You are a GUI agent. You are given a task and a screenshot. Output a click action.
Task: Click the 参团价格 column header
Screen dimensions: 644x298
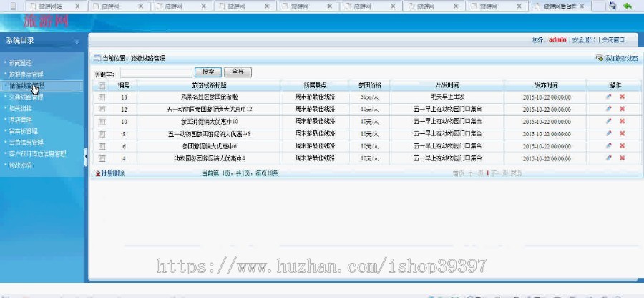point(370,85)
